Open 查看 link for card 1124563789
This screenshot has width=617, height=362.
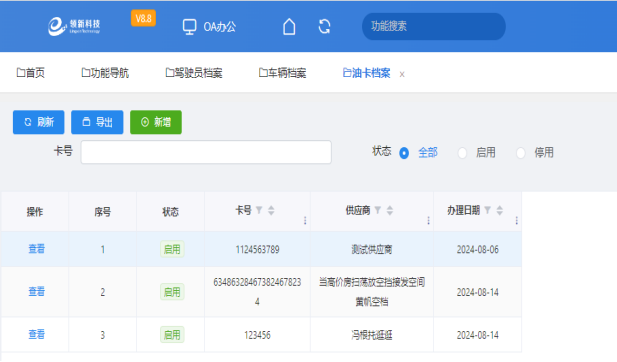36,249
